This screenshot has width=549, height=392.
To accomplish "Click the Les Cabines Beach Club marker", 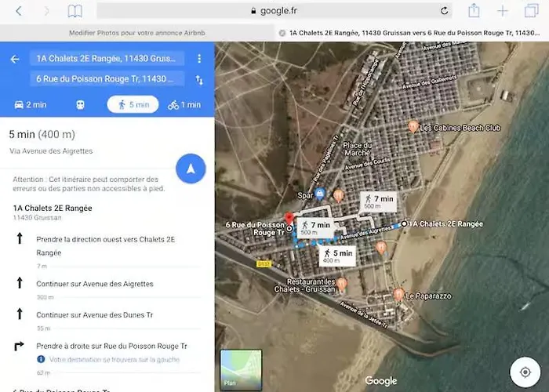I will coord(413,126).
